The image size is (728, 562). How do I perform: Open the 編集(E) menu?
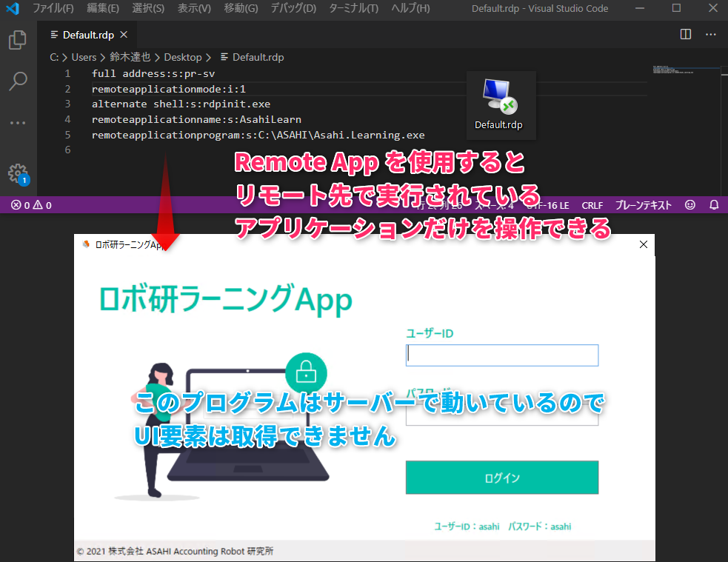coord(103,8)
